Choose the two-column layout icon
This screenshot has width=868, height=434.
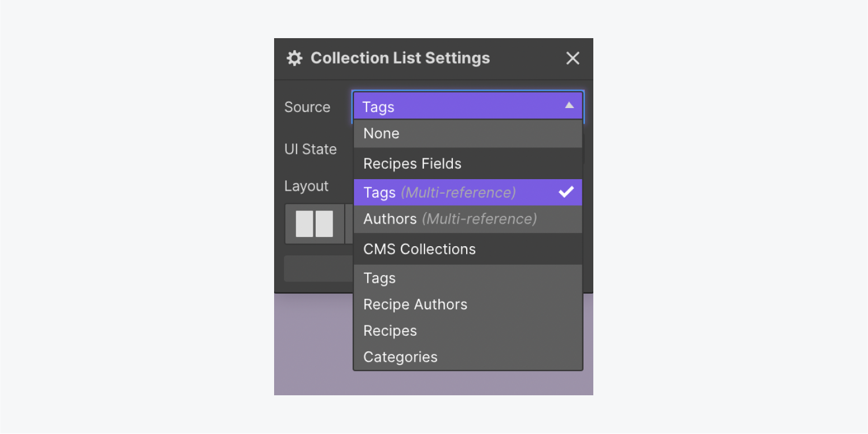pos(315,224)
